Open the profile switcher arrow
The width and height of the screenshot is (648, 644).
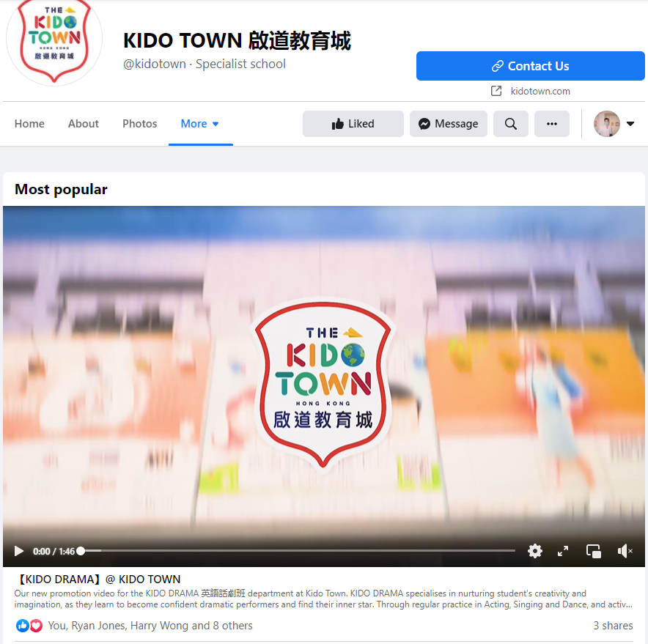[x=630, y=124]
